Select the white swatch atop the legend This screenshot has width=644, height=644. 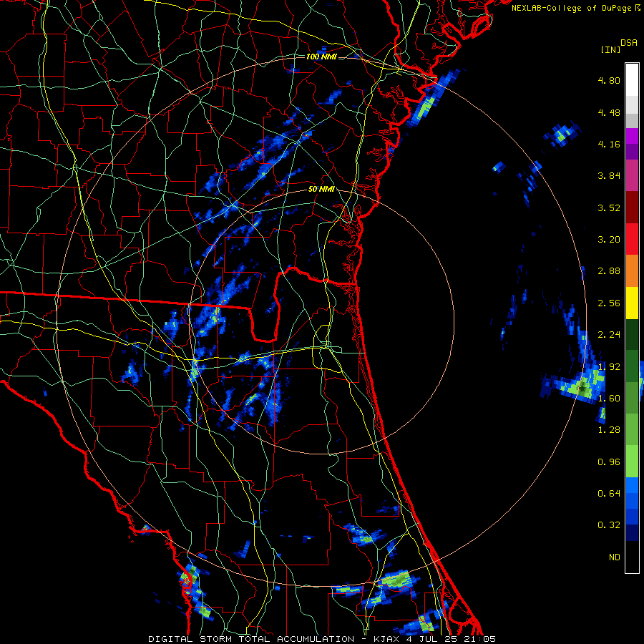pos(632,80)
